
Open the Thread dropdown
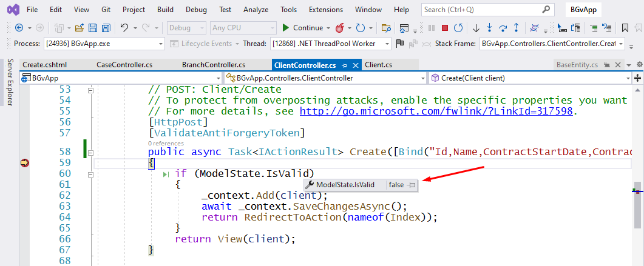[x=387, y=43]
